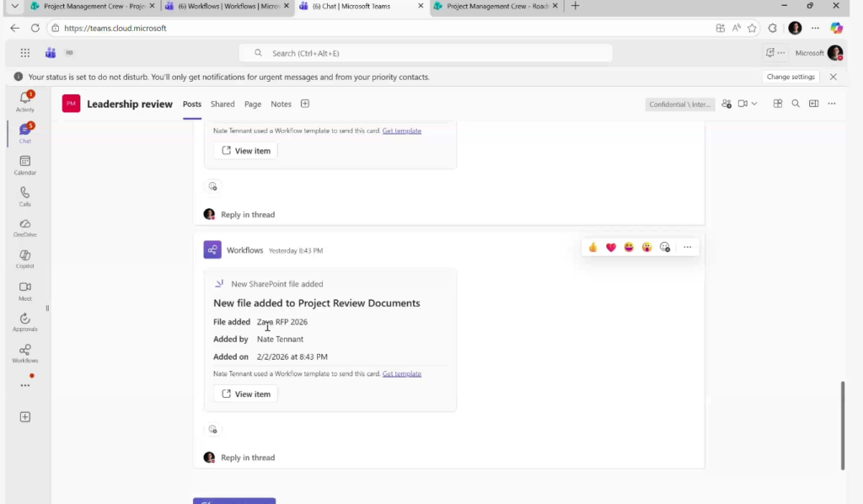Open more options on the message toolbar
863x504 pixels.
688,247
